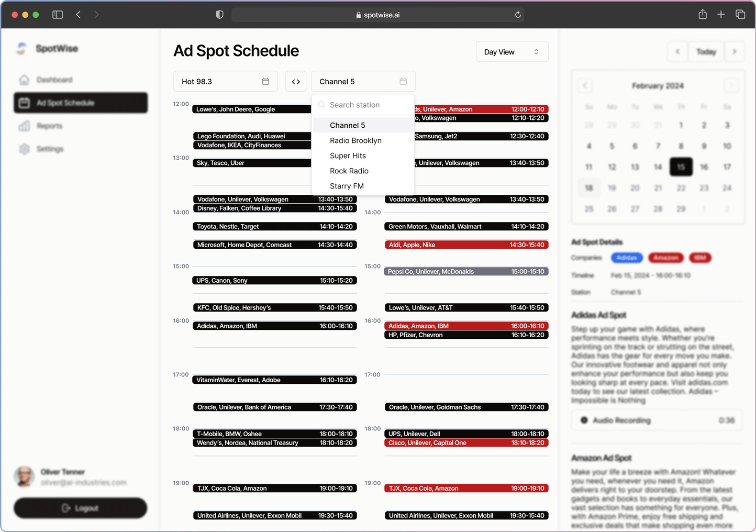
Task: Open red Adidas, Amazon, IBM 16:00-16:10 spot
Action: click(466, 326)
